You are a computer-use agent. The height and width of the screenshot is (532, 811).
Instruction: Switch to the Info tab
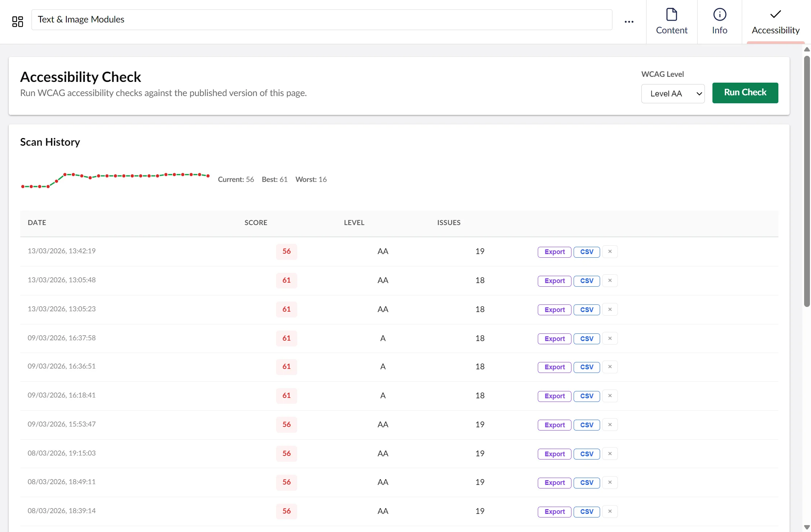719,22
